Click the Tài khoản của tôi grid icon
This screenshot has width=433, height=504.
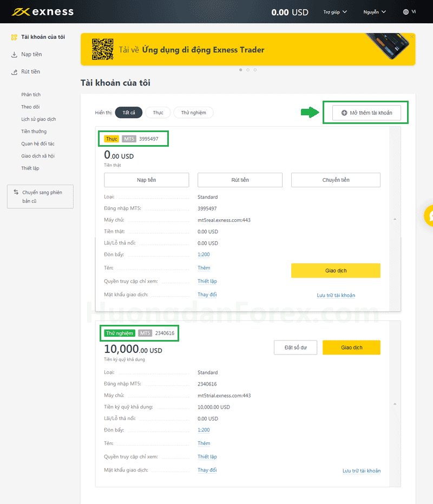pos(14,37)
